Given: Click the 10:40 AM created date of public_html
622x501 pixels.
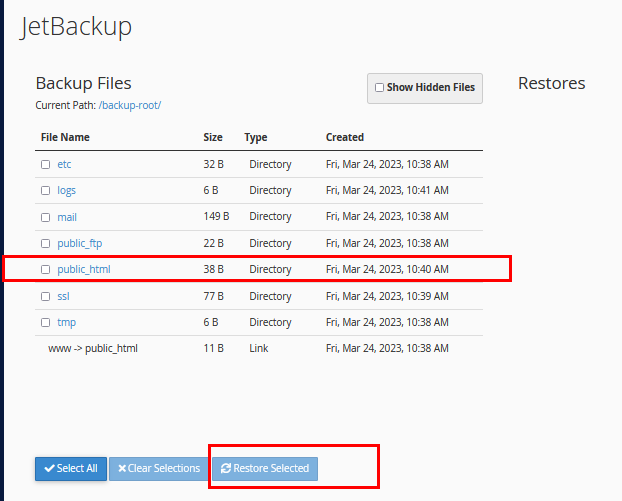Looking at the screenshot, I should point(387,269).
